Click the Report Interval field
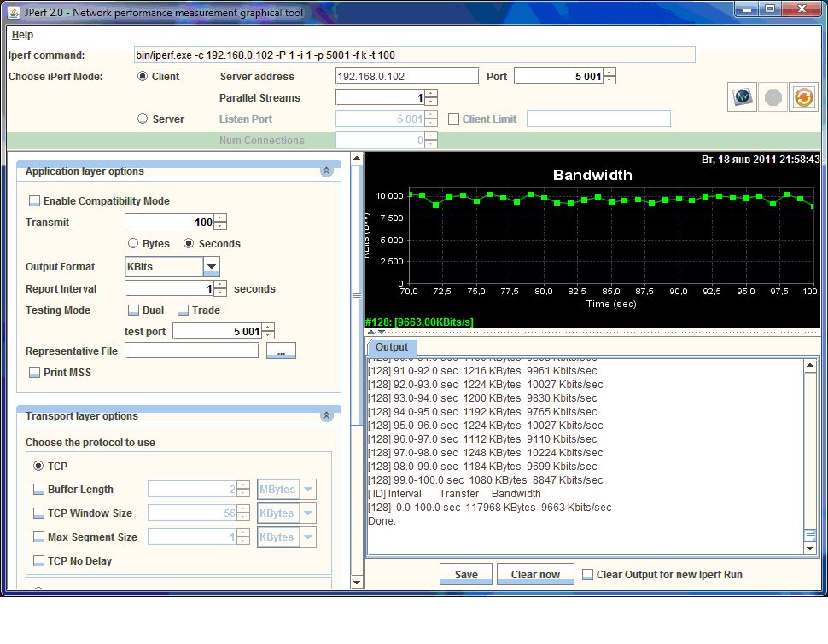 click(x=170, y=289)
